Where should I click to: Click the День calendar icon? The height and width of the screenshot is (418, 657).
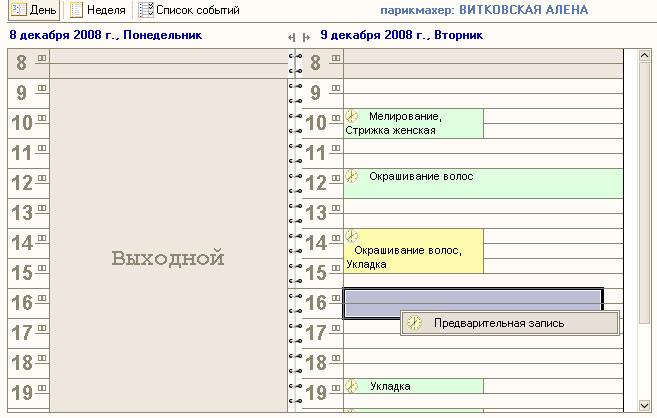coord(18,10)
